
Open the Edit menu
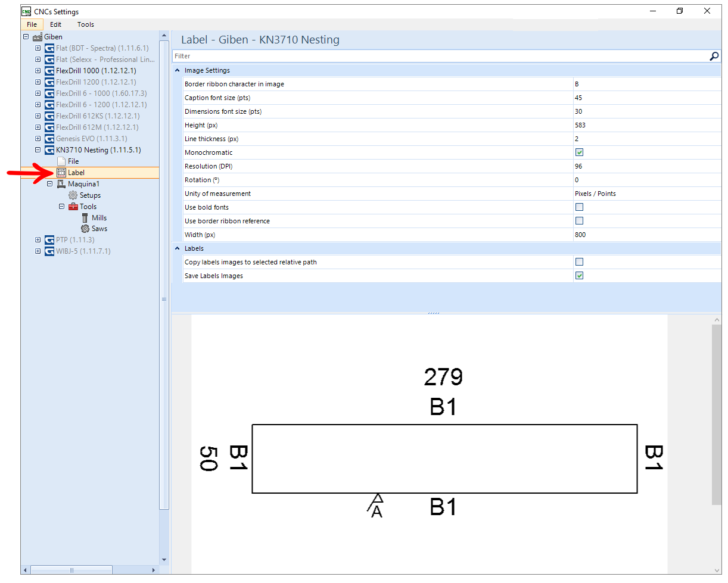tap(55, 24)
